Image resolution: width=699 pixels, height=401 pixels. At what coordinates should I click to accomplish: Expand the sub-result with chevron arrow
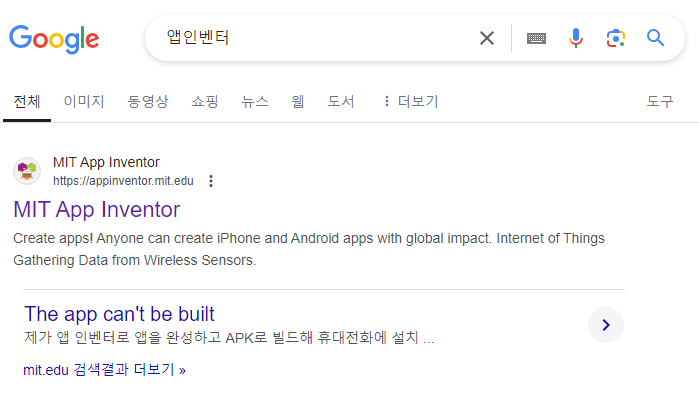click(605, 324)
